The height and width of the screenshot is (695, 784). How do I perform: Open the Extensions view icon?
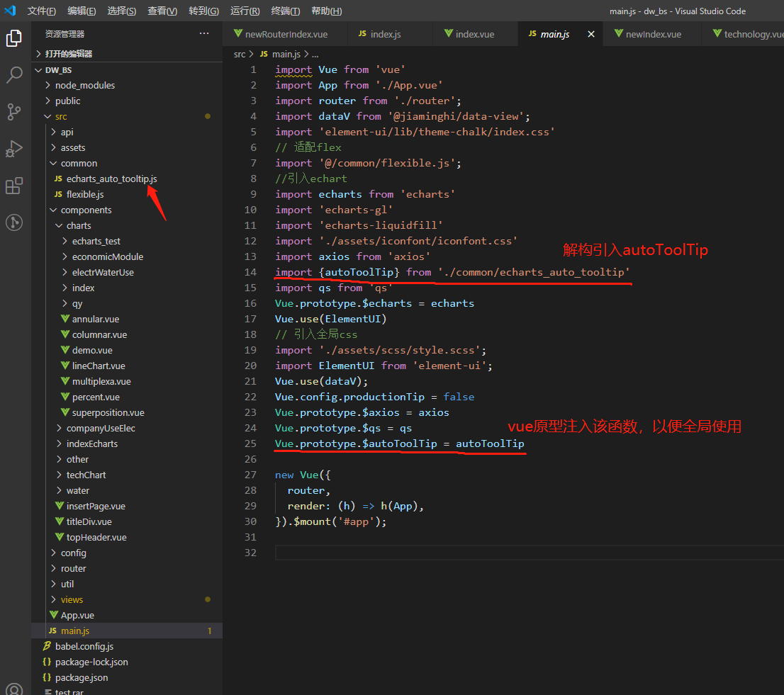[x=14, y=186]
